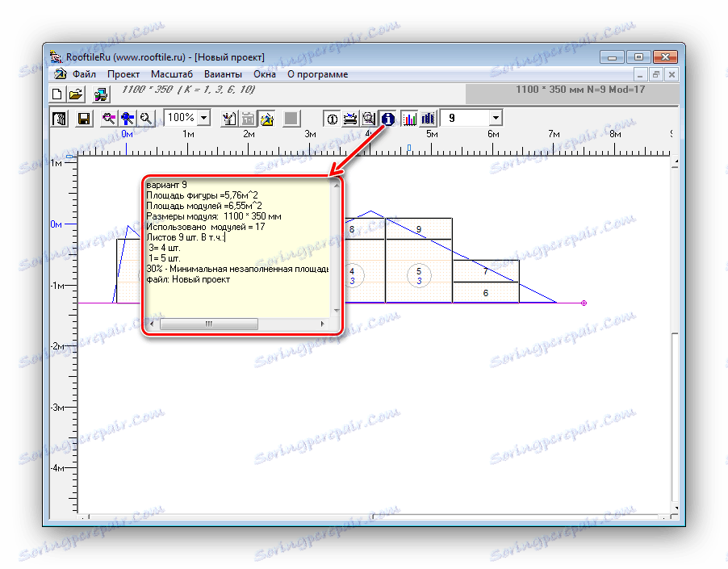The height and width of the screenshot is (569, 728).
Task: Minimize the inner project document window
Action: [640, 74]
